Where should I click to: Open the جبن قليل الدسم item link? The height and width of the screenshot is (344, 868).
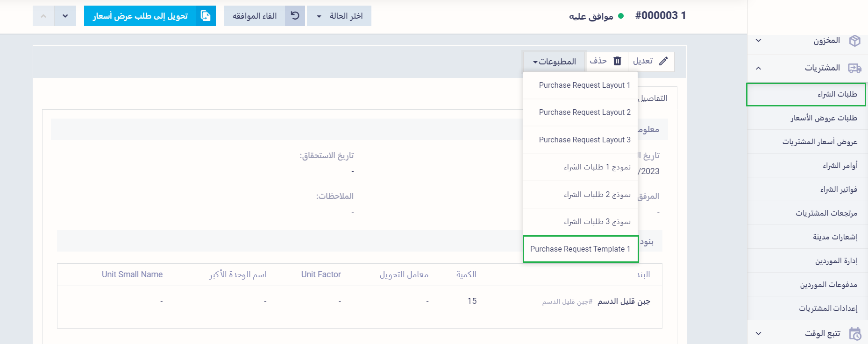point(623,302)
